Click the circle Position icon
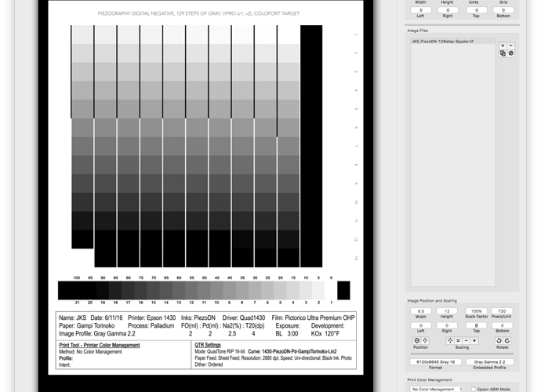 click(417, 340)
